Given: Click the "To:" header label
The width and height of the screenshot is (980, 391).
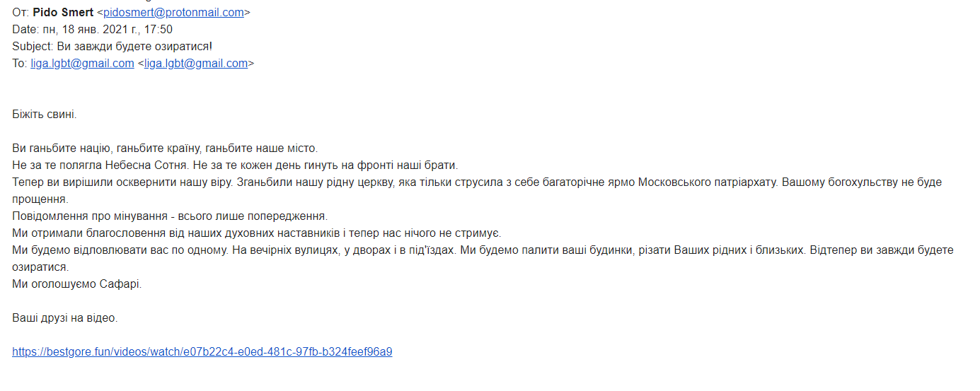Looking at the screenshot, I should click(x=19, y=63).
